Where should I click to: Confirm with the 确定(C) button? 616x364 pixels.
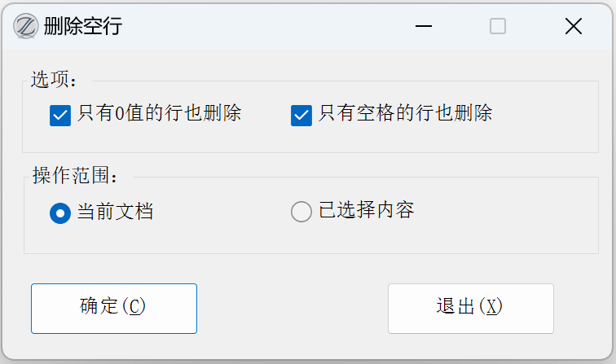tap(114, 308)
